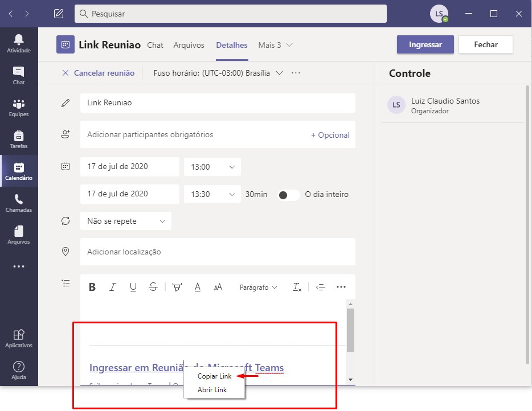
Task: Edit the Link Reuniao title field
Action: coord(218,102)
